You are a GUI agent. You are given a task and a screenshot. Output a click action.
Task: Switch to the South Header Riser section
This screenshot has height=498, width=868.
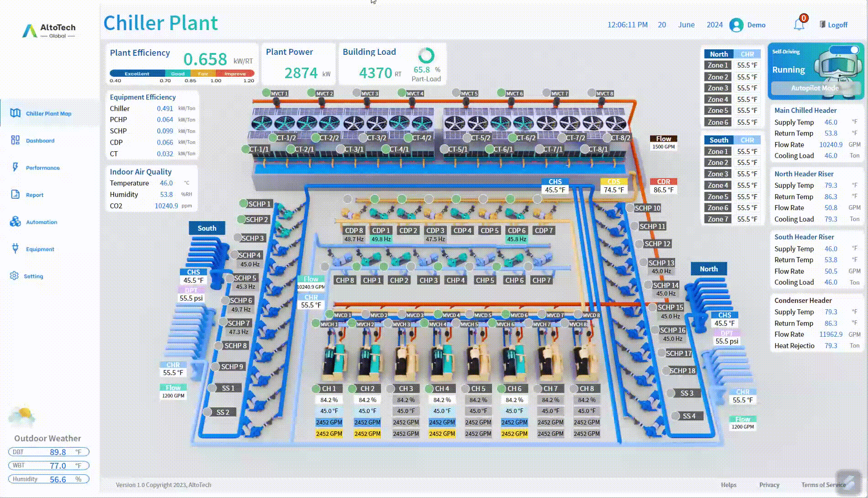click(805, 237)
